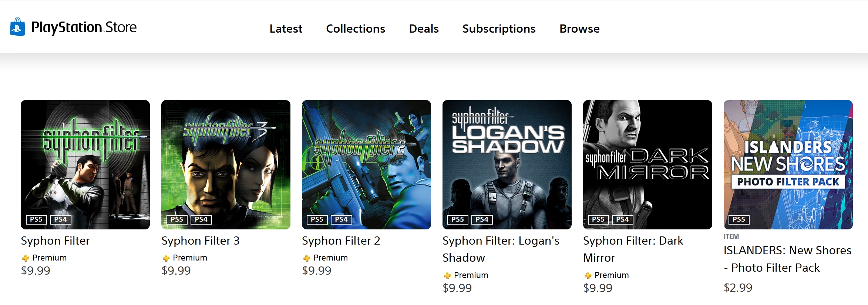868x305 pixels.
Task: Click the PS Plus icon under Logan's Shadow
Action: 447,275
